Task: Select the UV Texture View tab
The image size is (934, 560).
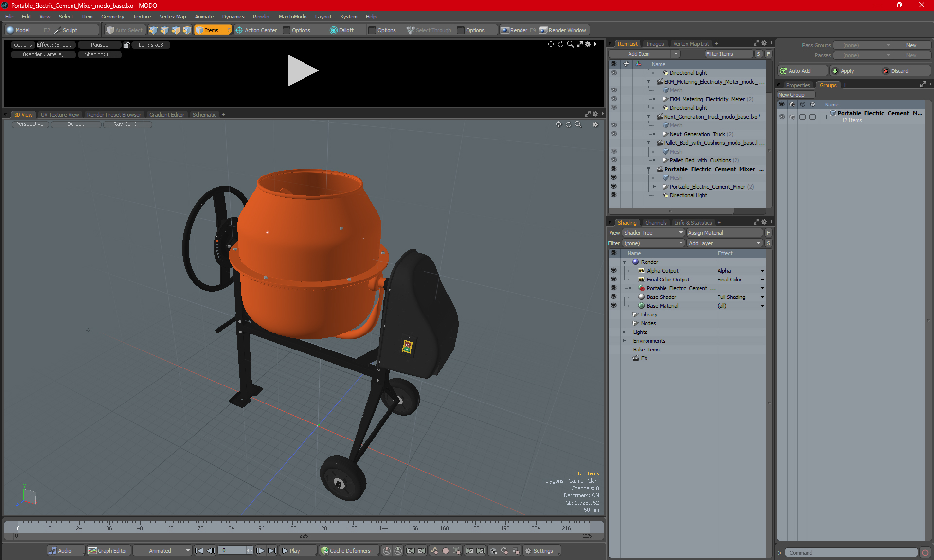Action: [59, 114]
